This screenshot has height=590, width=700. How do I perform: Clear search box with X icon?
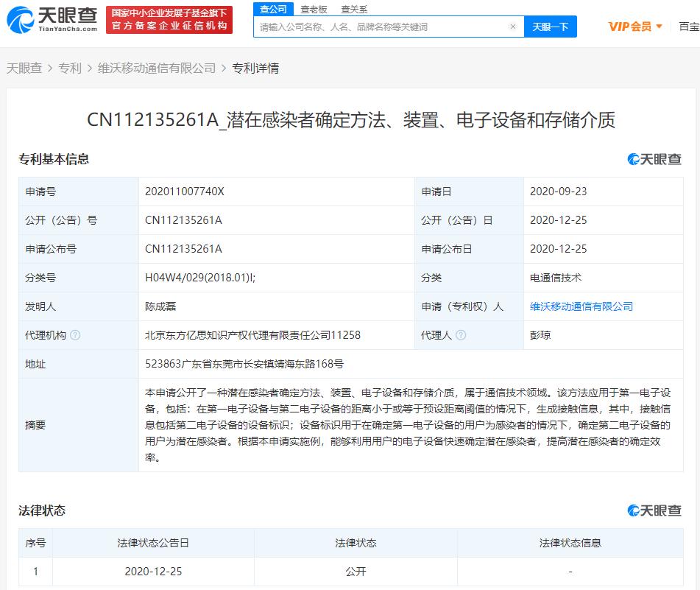pos(513,27)
